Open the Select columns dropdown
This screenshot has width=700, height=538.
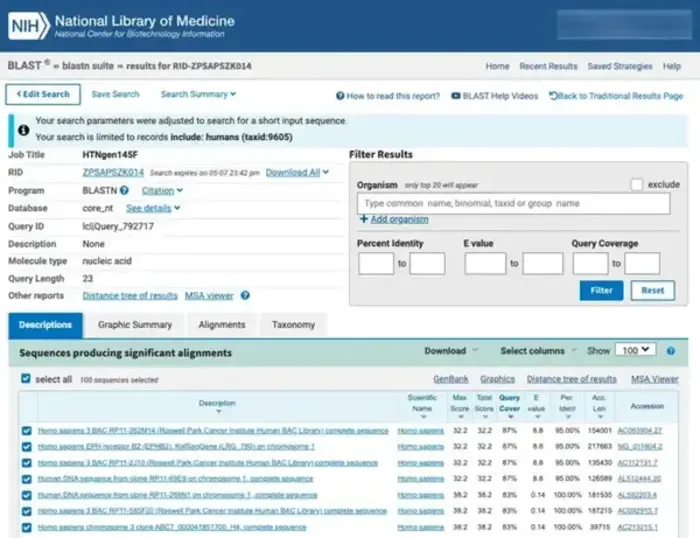click(x=538, y=351)
